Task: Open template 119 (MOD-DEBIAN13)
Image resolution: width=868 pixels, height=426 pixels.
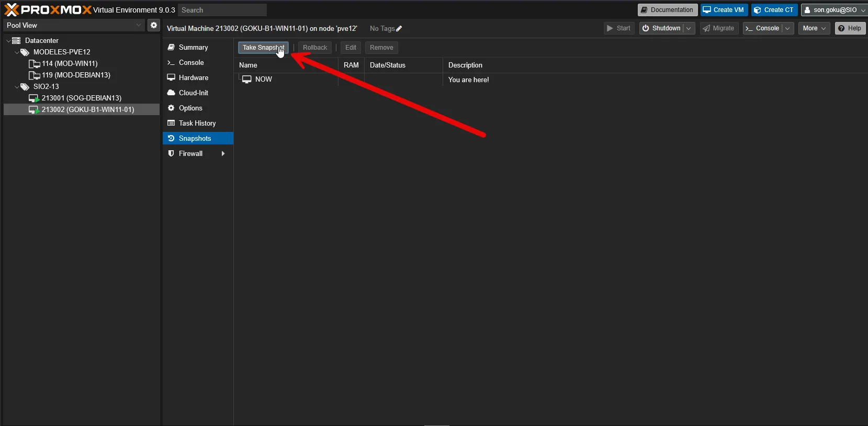Action: (x=76, y=75)
